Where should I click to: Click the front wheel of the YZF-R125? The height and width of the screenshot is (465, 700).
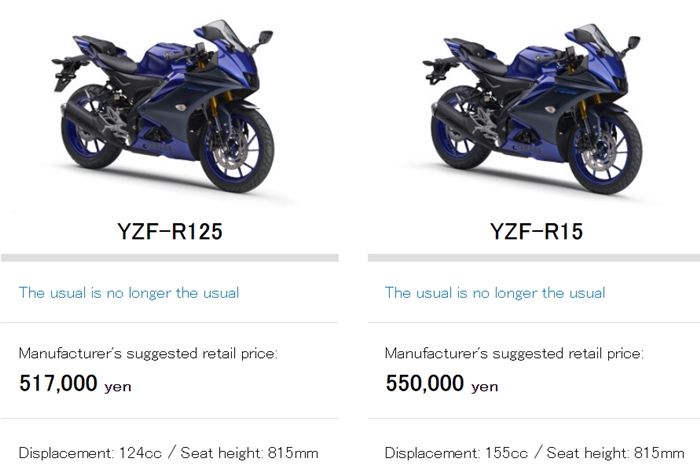click(237, 152)
